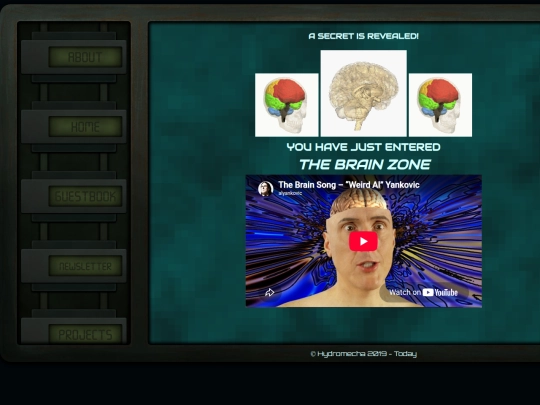Viewport: 540px width, 405px height.
Task: Select the left colored brain image
Action: pos(287,105)
